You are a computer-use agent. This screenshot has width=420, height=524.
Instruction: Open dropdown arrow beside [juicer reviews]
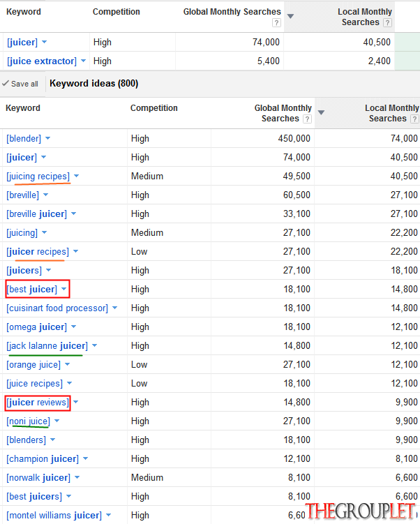click(75, 402)
